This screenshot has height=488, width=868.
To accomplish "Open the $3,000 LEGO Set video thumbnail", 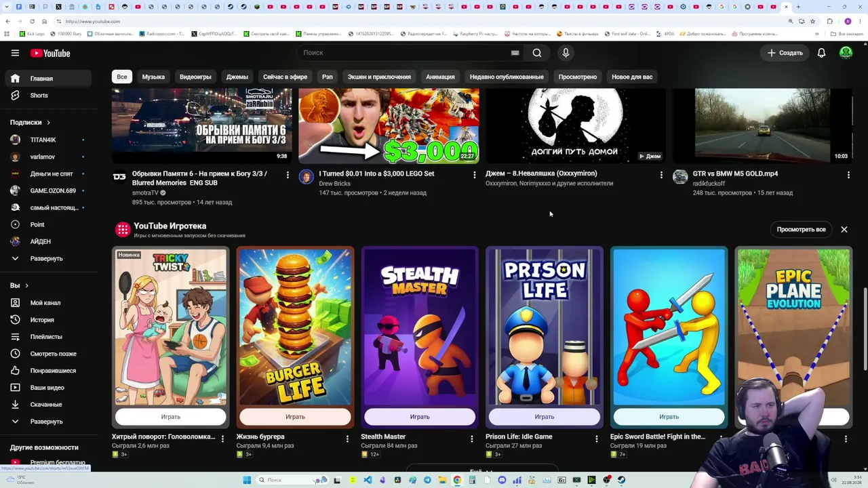I will [x=389, y=126].
